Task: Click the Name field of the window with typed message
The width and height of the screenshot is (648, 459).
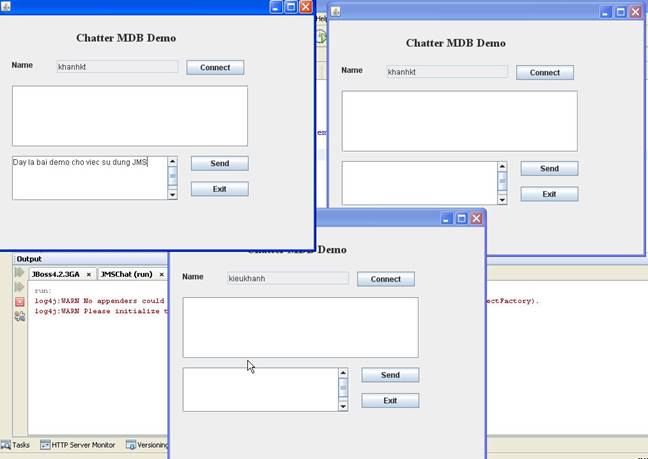Action: [117, 67]
